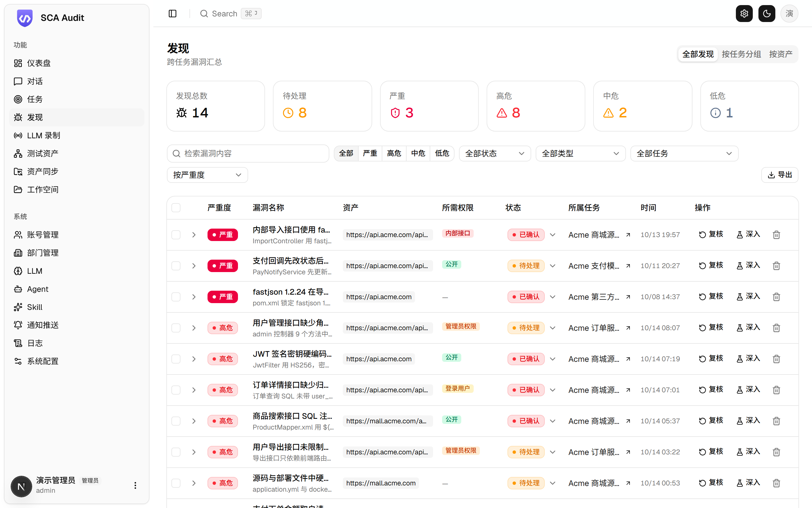Image resolution: width=812 pixels, height=508 pixels.
Task: Click the 待处理 summary card
Action: (322, 106)
